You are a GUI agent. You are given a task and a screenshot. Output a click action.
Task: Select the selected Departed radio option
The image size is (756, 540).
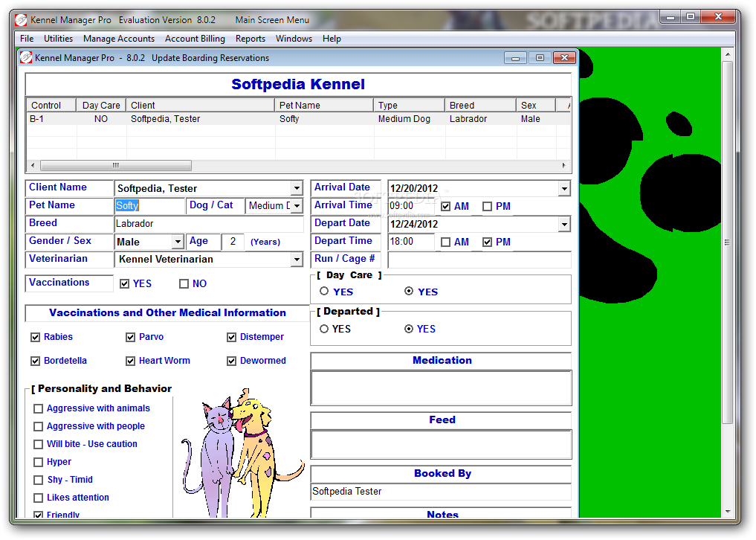pyautogui.click(x=409, y=329)
